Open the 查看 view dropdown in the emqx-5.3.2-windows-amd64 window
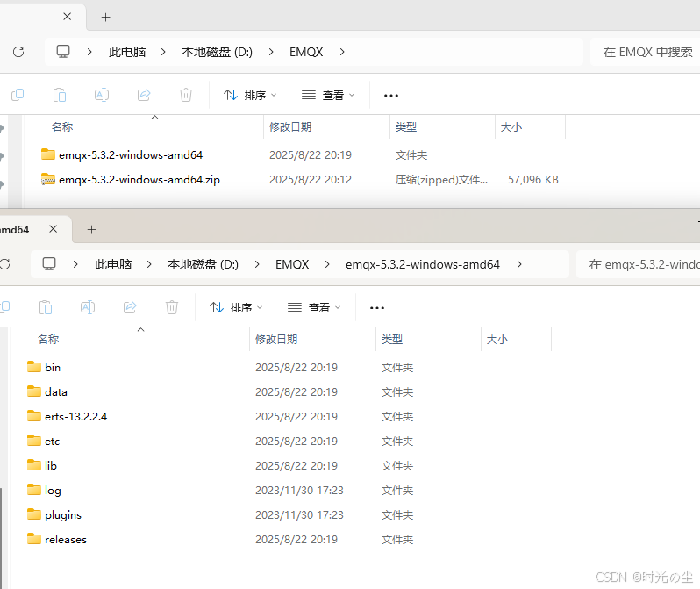Image resolution: width=700 pixels, height=589 pixels. coord(314,307)
